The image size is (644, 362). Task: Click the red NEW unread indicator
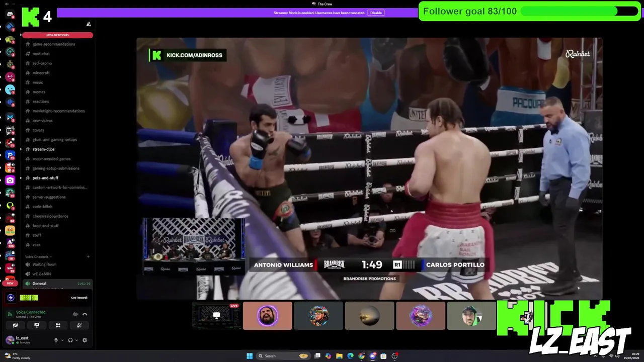tap(10, 283)
